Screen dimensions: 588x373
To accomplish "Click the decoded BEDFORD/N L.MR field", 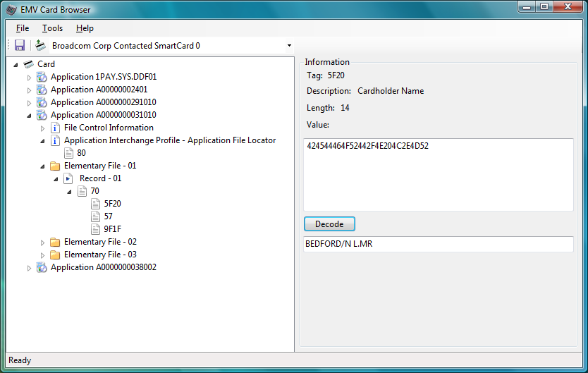I will pos(439,244).
